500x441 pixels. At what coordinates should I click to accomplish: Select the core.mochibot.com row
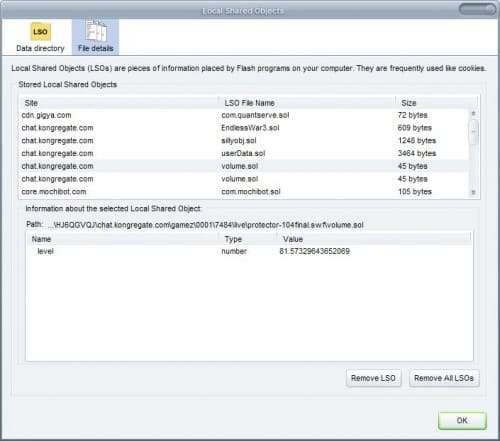click(245, 192)
